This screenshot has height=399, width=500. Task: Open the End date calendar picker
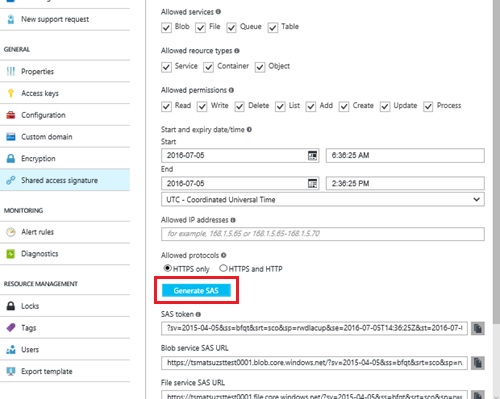pos(312,184)
